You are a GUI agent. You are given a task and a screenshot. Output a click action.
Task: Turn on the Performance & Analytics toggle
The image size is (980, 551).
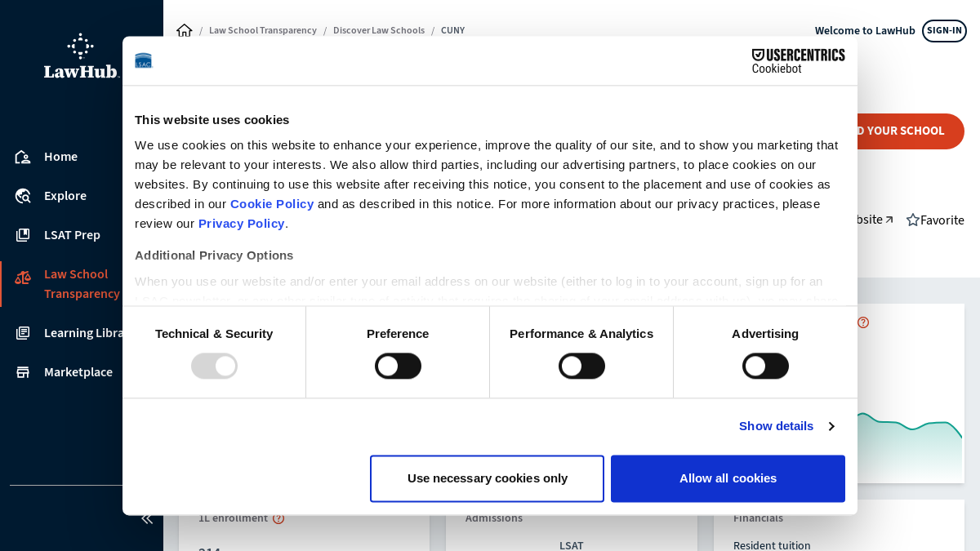[x=581, y=366]
